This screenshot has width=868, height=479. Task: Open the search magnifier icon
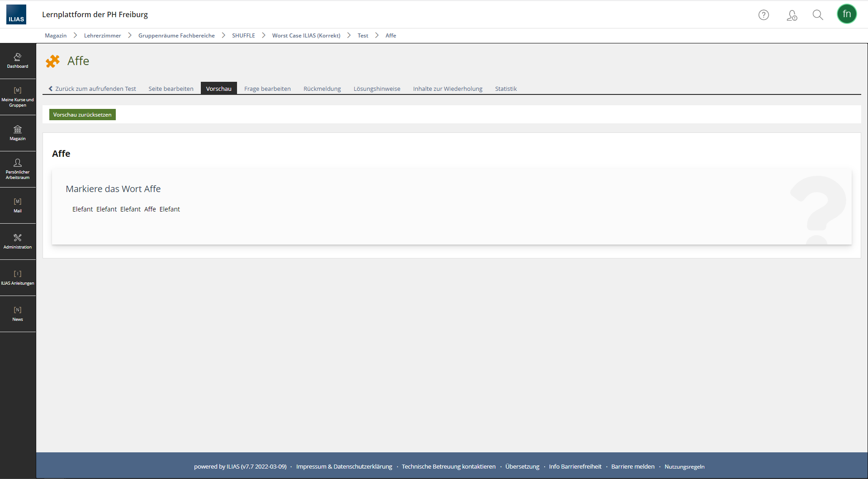pos(817,15)
